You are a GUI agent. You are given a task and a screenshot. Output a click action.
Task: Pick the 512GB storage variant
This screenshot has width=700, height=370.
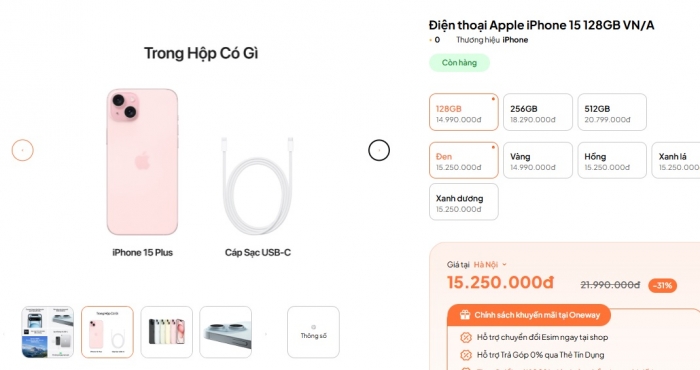[612, 112]
